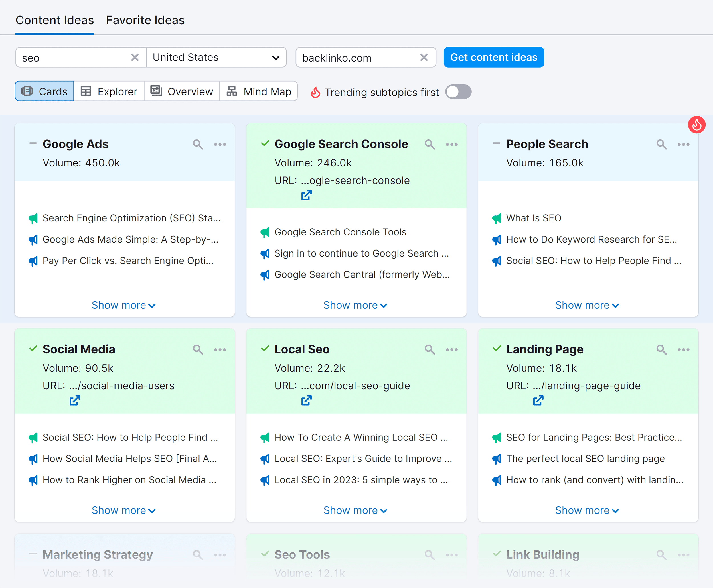Click the Get content ideas button

pyautogui.click(x=494, y=57)
